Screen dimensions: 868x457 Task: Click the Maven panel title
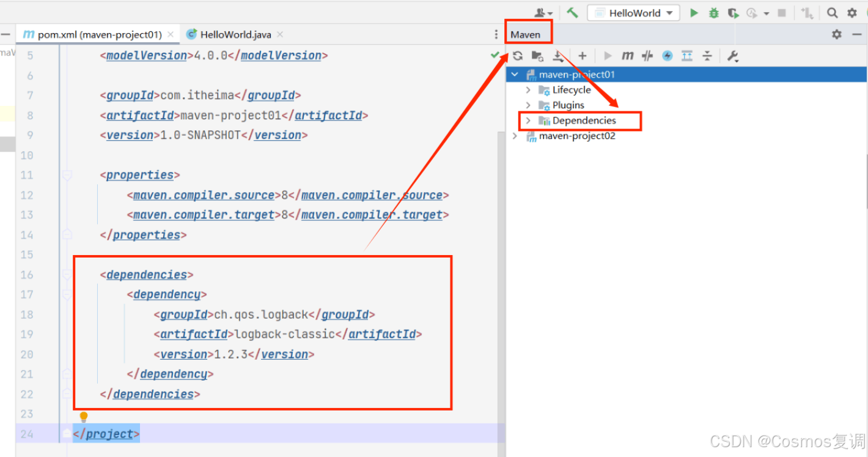click(x=526, y=34)
